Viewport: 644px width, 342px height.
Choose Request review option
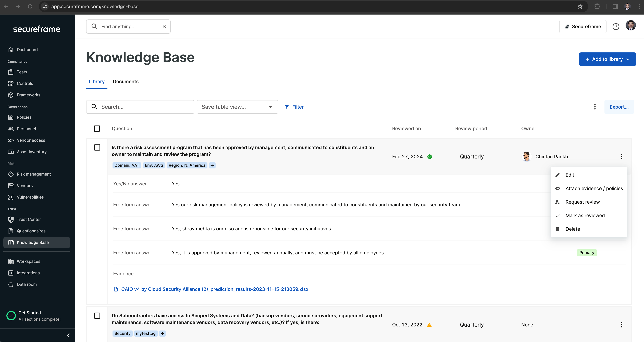(x=589, y=202)
